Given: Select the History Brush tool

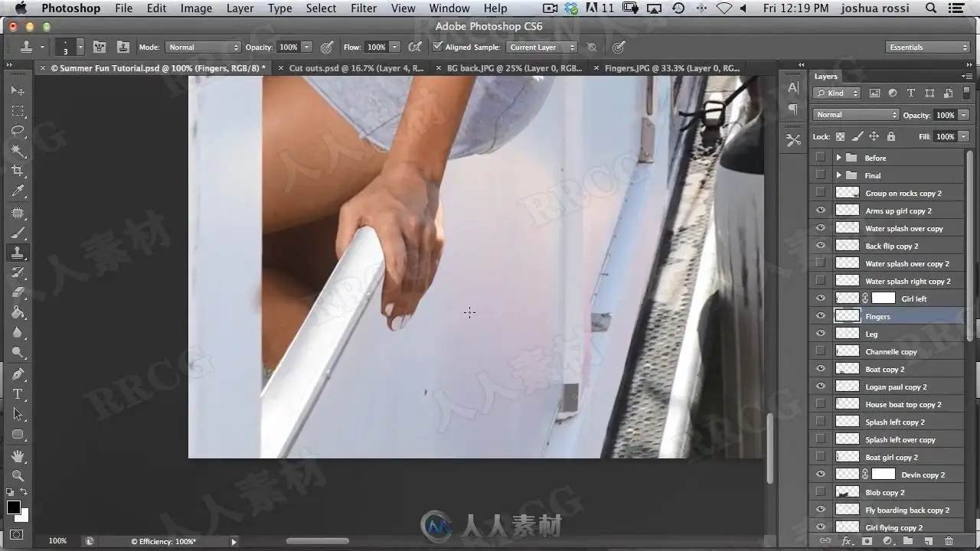Looking at the screenshot, I should (18, 272).
